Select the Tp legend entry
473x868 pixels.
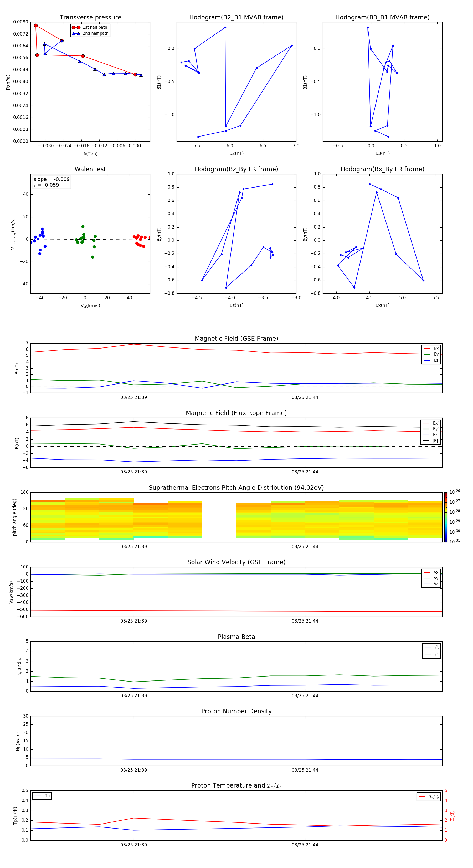pos(42,796)
